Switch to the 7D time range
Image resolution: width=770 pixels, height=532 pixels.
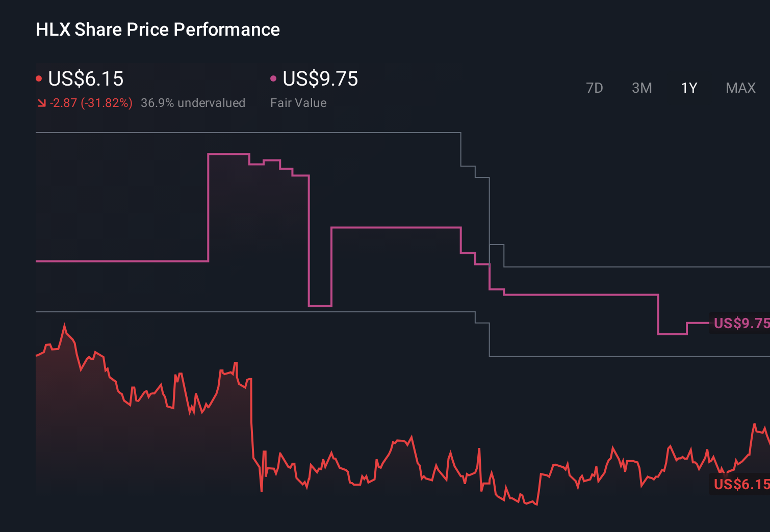(595, 88)
